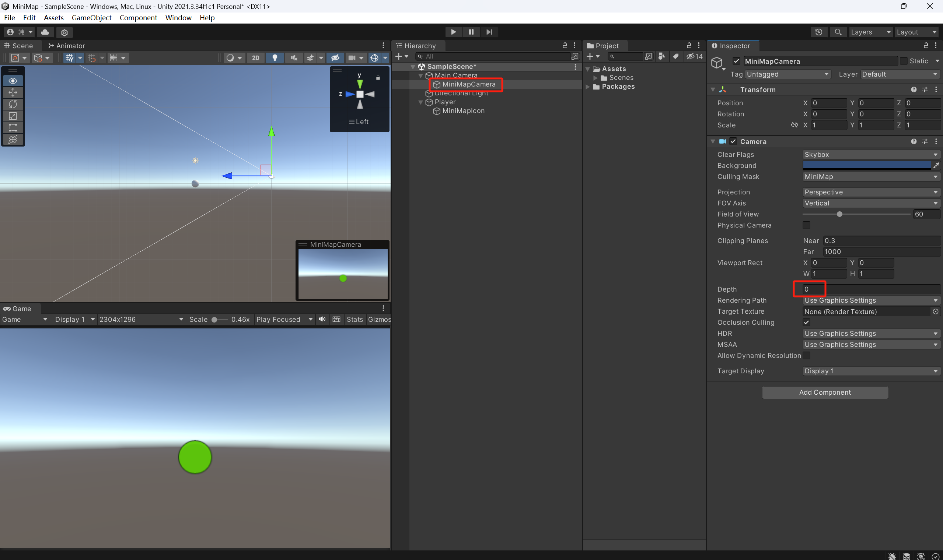
Task: Click the Step frame button
Action: 489,32
